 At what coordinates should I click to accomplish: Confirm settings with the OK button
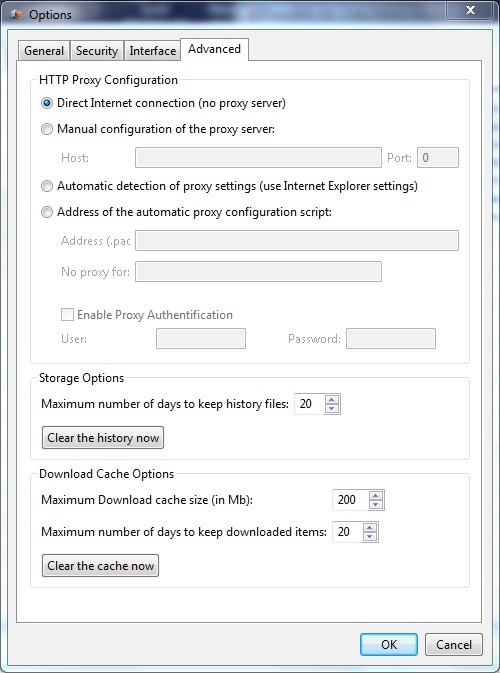pyautogui.click(x=389, y=644)
